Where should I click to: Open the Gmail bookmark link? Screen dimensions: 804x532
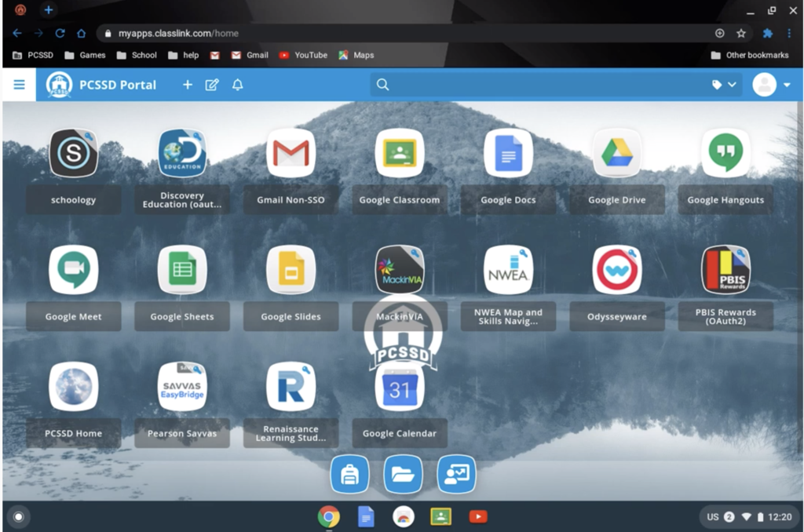coord(250,55)
